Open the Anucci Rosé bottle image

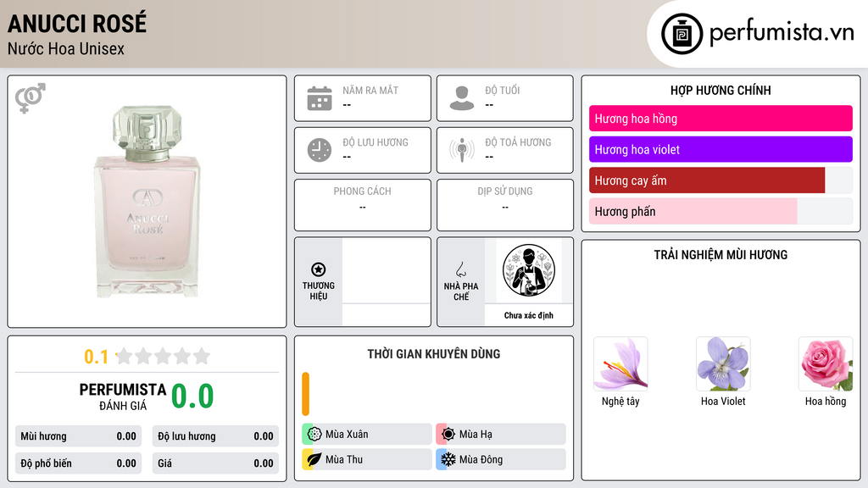(147, 202)
